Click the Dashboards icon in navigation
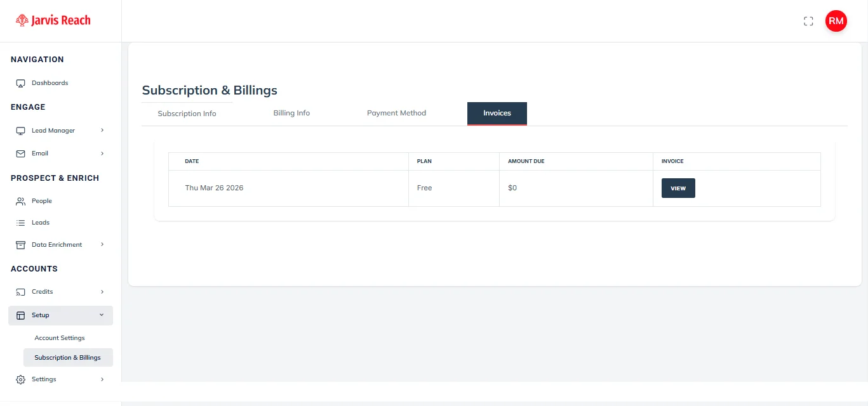 (x=20, y=82)
